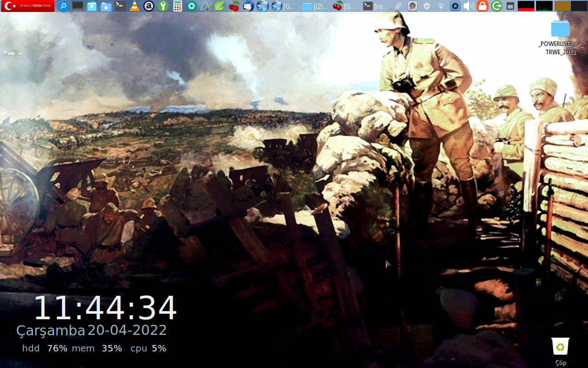Switch to the cherries '[G...' task window

(345, 6)
